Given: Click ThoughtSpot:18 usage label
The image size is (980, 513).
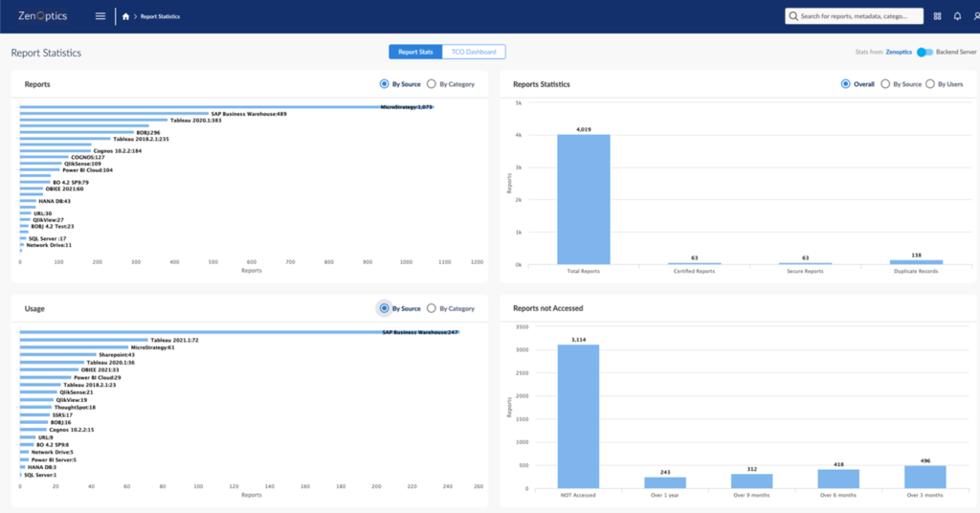Looking at the screenshot, I should tap(75, 408).
